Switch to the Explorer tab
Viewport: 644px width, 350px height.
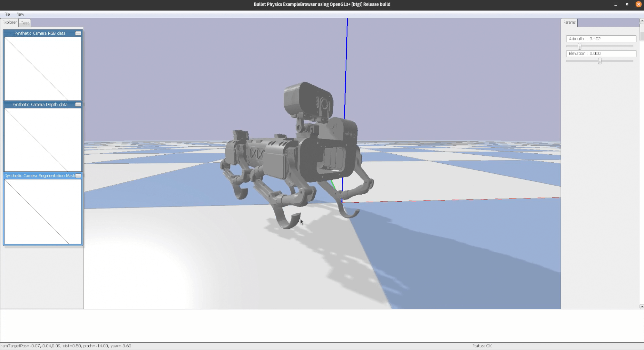point(10,22)
